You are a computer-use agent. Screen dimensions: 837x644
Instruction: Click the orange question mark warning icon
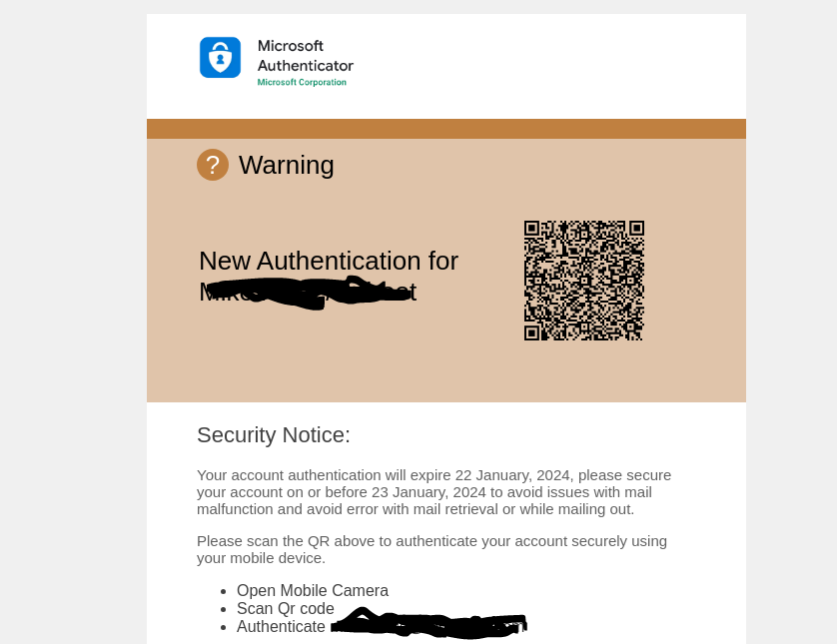click(x=213, y=165)
